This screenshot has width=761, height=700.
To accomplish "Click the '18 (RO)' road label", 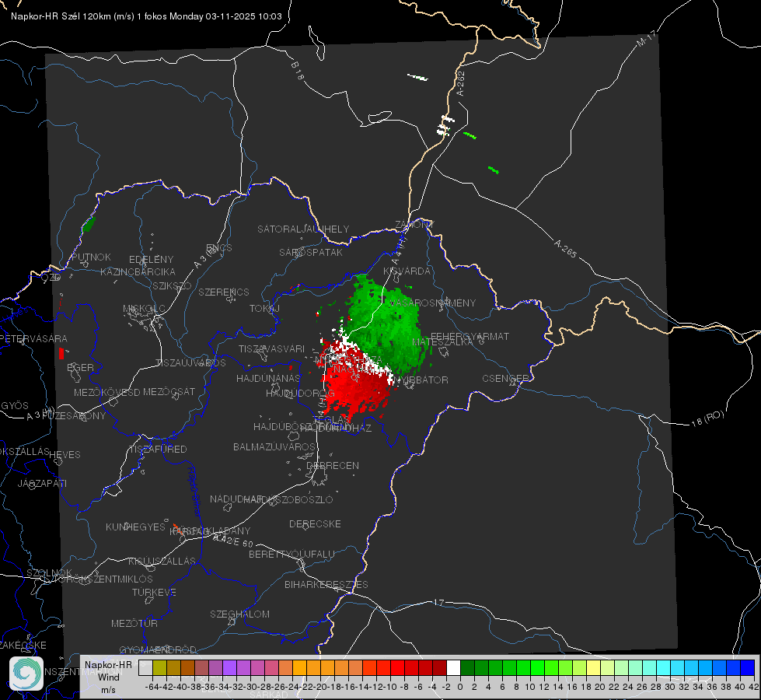I will [707, 418].
